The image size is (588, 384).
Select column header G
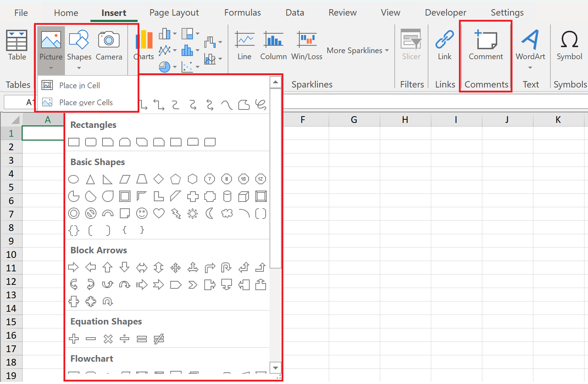354,120
